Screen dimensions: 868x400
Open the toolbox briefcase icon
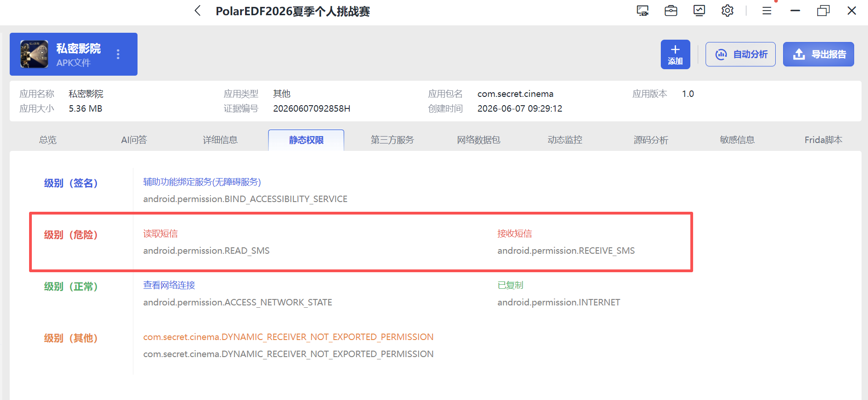tap(671, 11)
